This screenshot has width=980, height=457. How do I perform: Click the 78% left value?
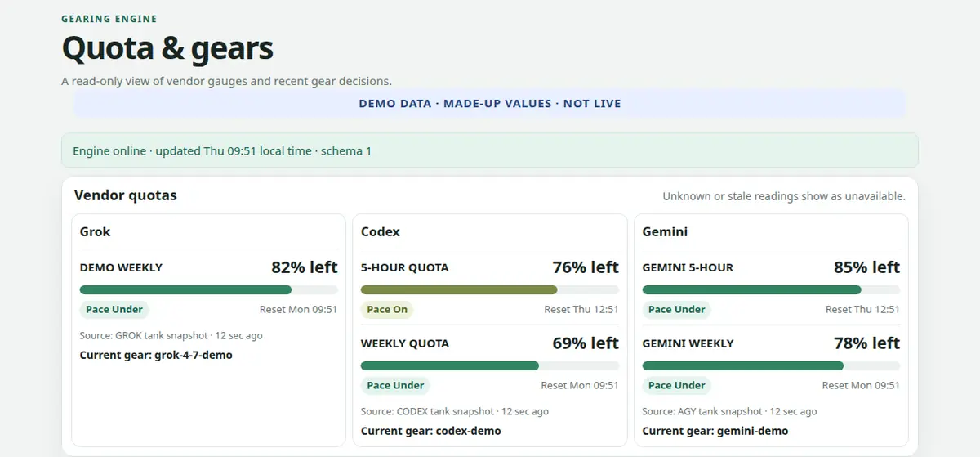click(866, 343)
